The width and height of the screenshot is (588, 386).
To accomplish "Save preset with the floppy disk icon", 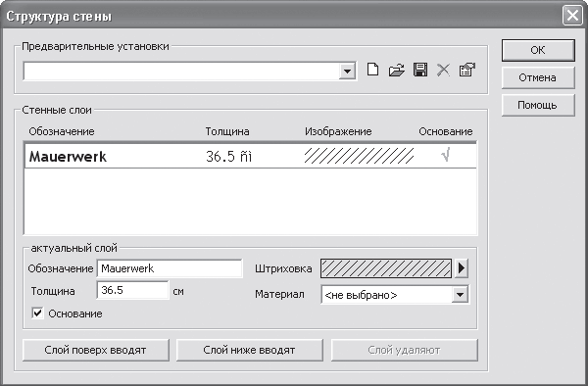I will click(x=420, y=71).
